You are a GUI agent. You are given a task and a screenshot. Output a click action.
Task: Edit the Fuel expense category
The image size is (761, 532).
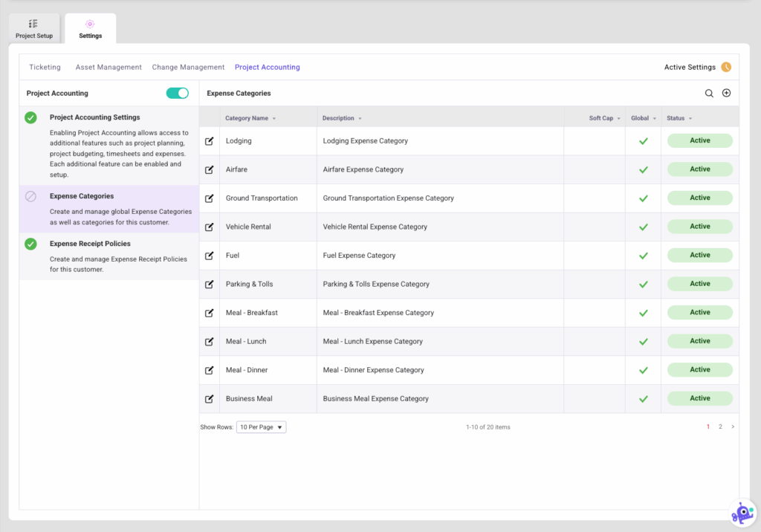click(x=209, y=255)
